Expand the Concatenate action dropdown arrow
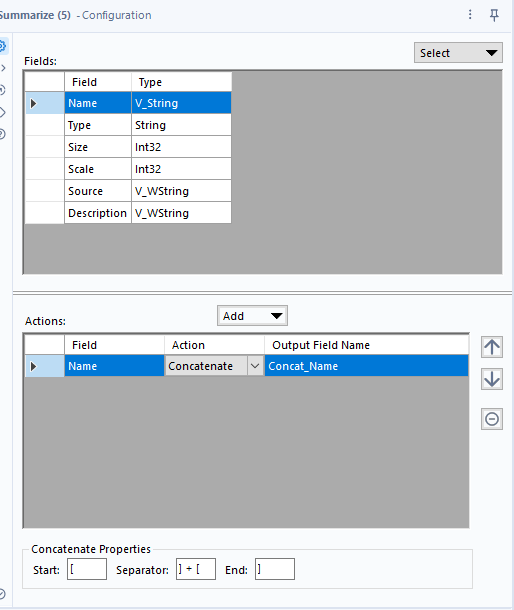This screenshot has height=610, width=514. coord(255,366)
